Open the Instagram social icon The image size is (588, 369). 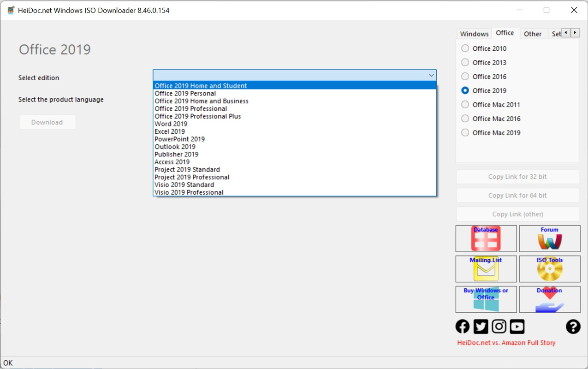499,327
